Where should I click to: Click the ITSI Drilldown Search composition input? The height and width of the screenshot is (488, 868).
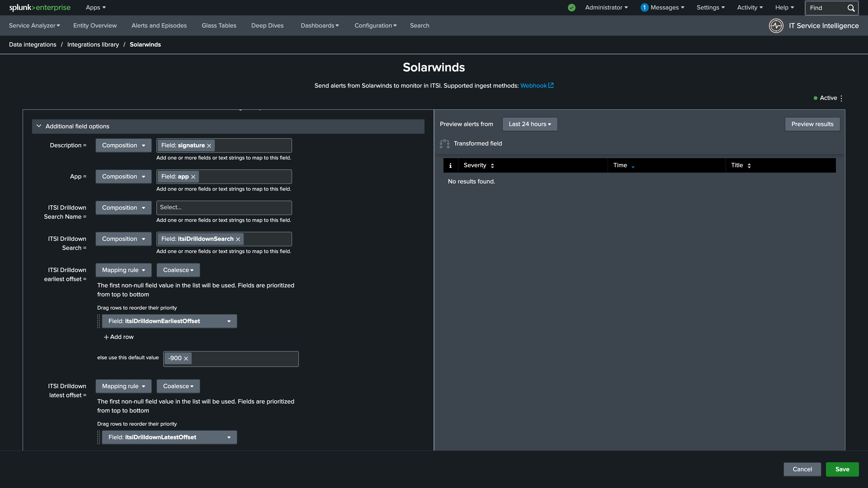pyautogui.click(x=224, y=239)
